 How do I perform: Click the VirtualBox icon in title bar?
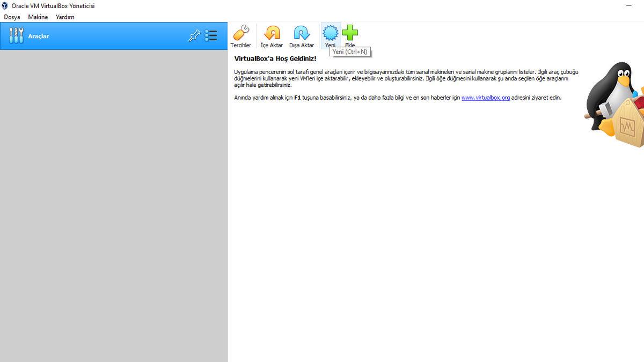pyautogui.click(x=5, y=6)
